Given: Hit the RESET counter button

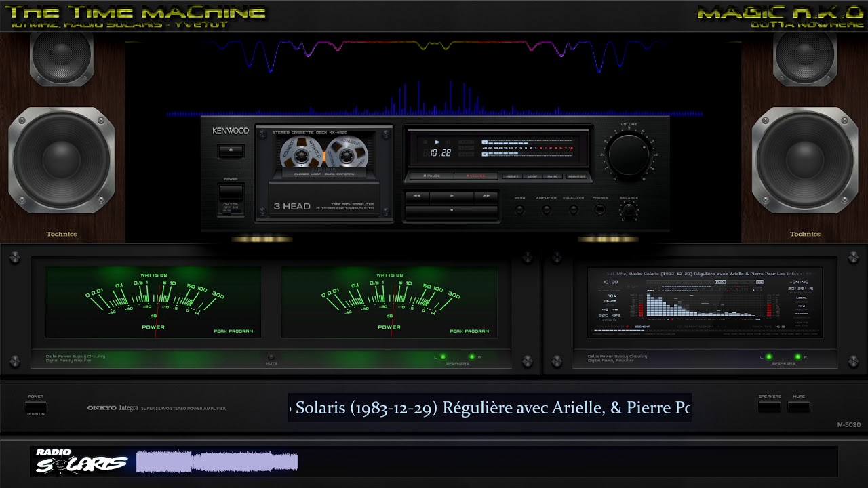Looking at the screenshot, I should (x=511, y=176).
